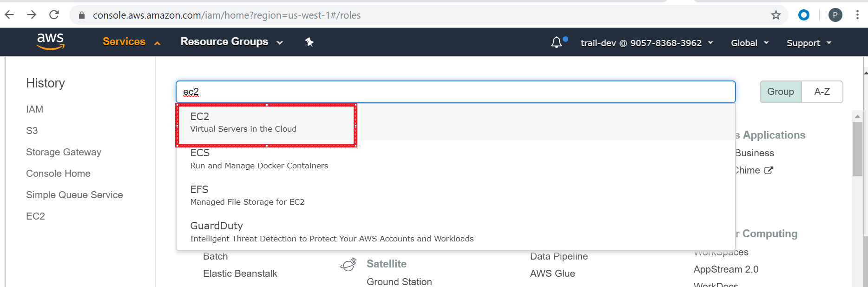Open the Global region selector

[750, 43]
